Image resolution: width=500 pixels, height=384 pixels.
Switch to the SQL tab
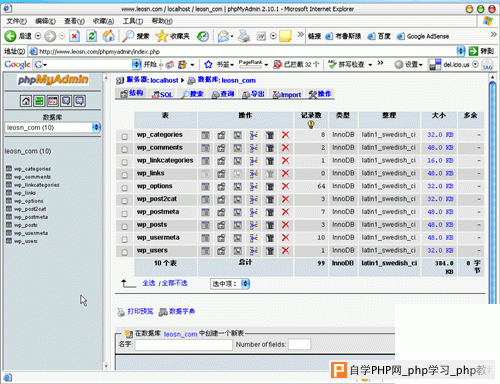point(162,94)
